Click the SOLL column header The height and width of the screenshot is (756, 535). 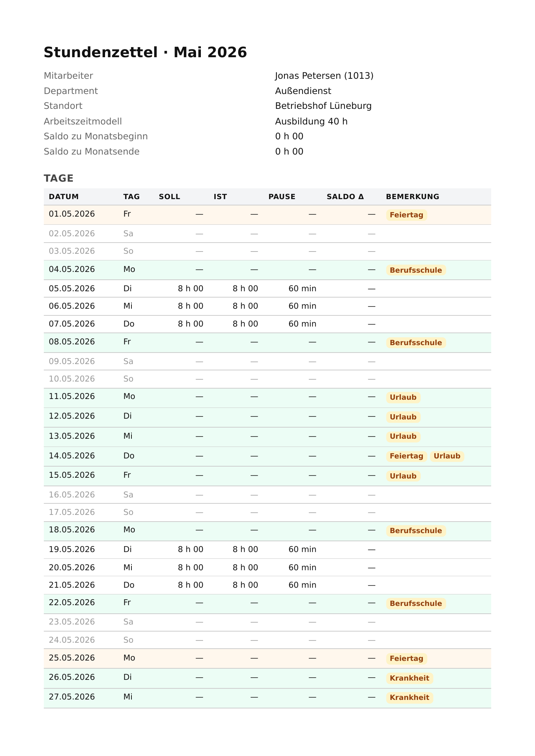pyautogui.click(x=170, y=197)
